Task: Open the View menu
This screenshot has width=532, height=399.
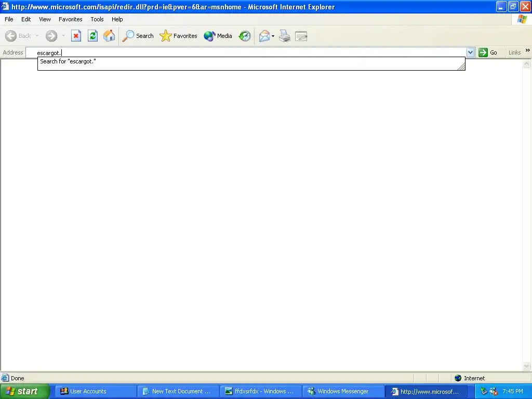Action: point(45,19)
